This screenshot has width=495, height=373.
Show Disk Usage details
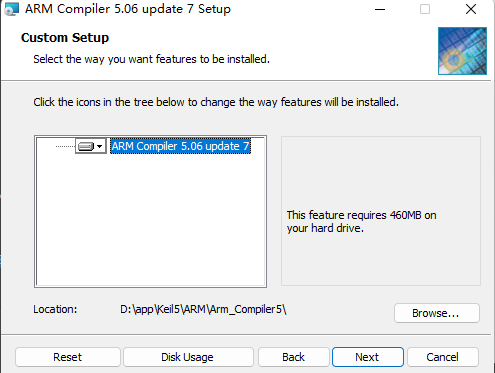(188, 357)
